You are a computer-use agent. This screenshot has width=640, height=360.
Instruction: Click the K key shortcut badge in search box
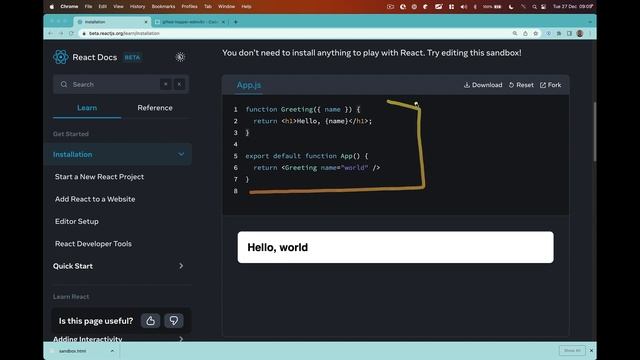(179, 84)
